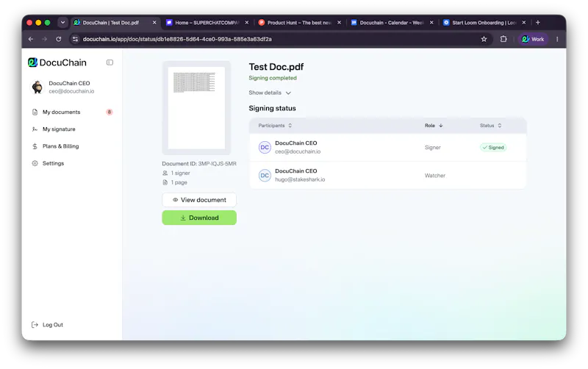Click the Signer role cell
The image size is (588, 369).
tap(432, 147)
